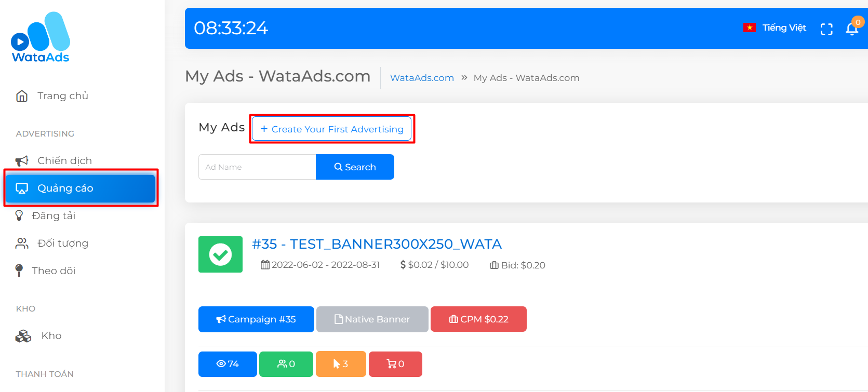The width and height of the screenshot is (868, 392).
Task: Follow WataAds.com breadcrumb link
Action: pyautogui.click(x=422, y=78)
